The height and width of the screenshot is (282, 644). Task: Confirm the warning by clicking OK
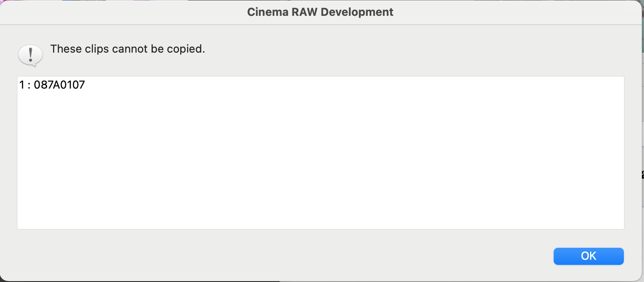pos(588,256)
